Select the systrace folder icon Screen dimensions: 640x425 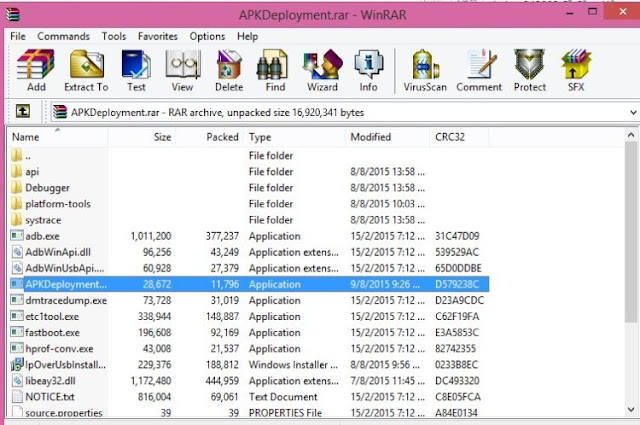tap(17, 220)
